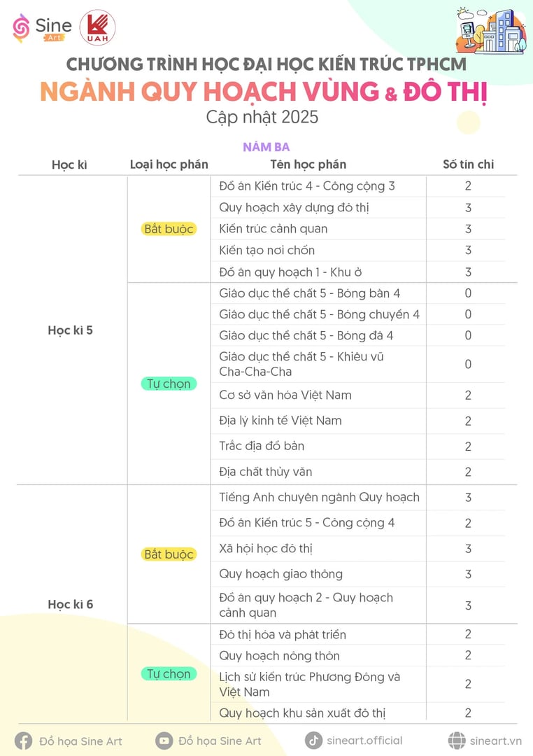Click the city buildings illustration
The width and height of the screenshot is (533, 756).
pyautogui.click(x=491, y=30)
